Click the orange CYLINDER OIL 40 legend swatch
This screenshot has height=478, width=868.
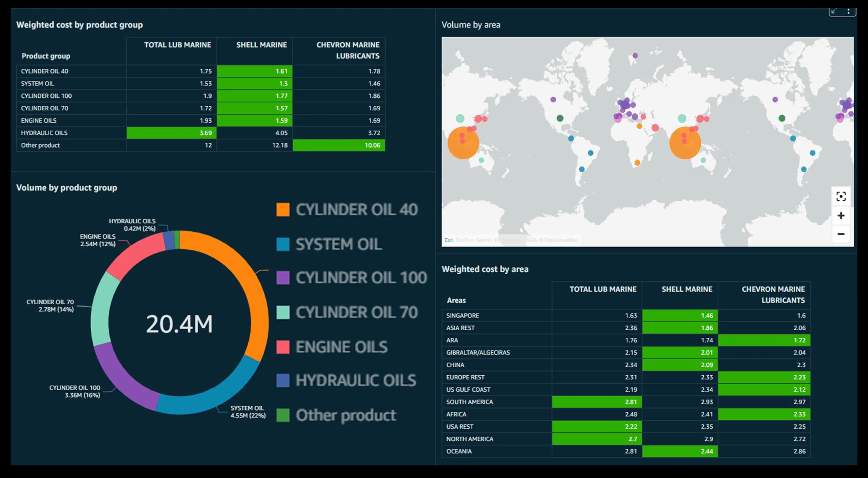pos(283,210)
